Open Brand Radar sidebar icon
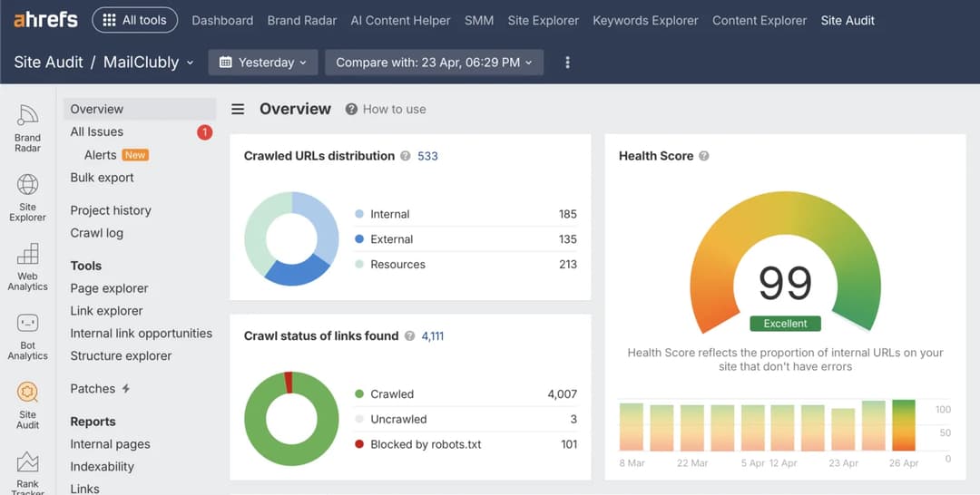Image resolution: width=980 pixels, height=495 pixels. coord(27,129)
